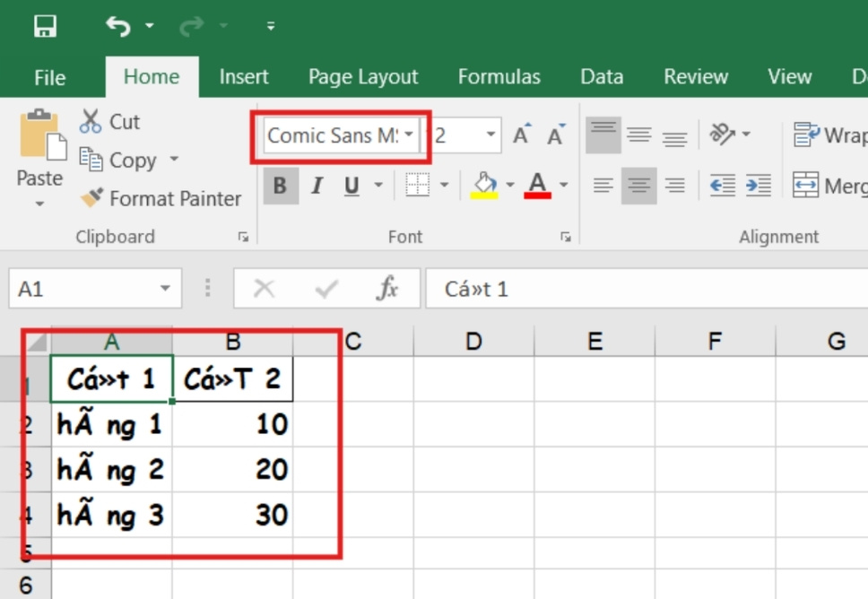Open the Comic Sans MS font dropdown

(409, 135)
